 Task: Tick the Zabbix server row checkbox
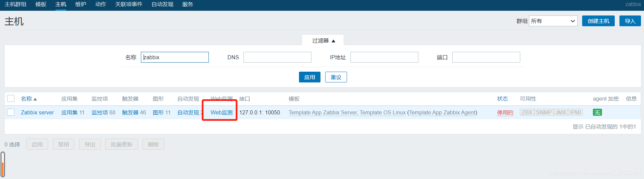[11, 112]
